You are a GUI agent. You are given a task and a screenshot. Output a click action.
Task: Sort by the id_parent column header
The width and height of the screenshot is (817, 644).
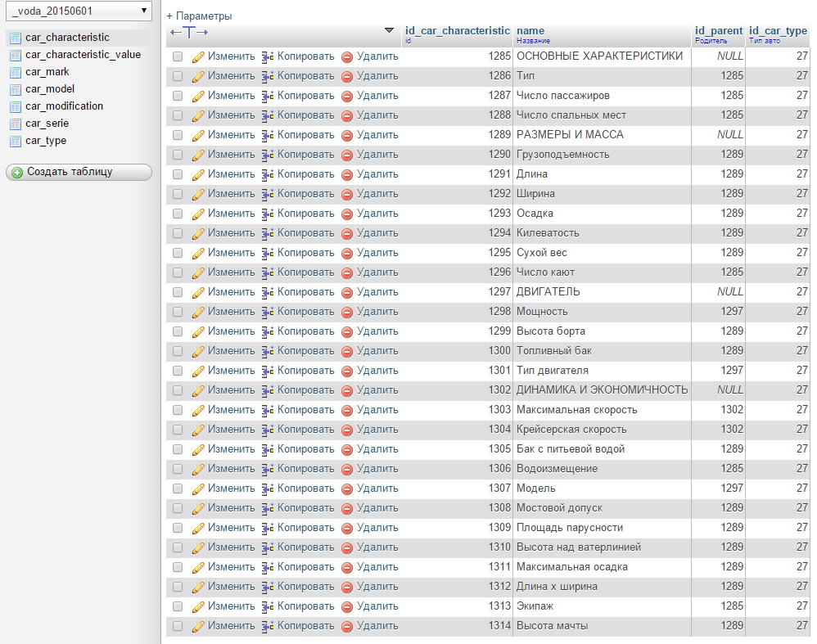pyautogui.click(x=719, y=31)
